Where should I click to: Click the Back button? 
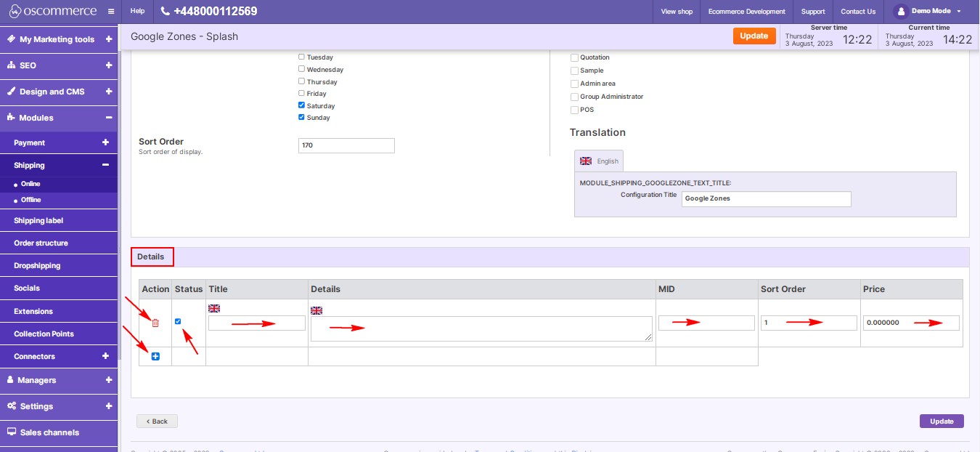(157, 421)
